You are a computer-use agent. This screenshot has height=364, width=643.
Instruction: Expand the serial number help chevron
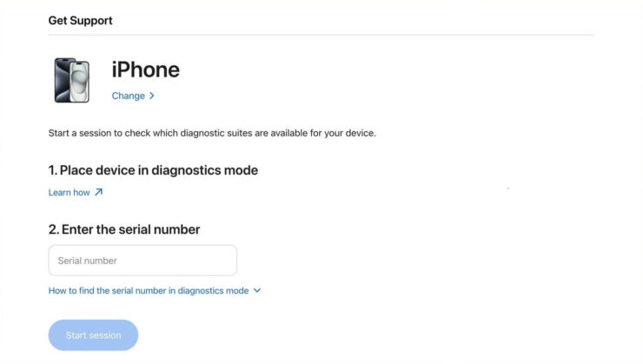pos(257,290)
